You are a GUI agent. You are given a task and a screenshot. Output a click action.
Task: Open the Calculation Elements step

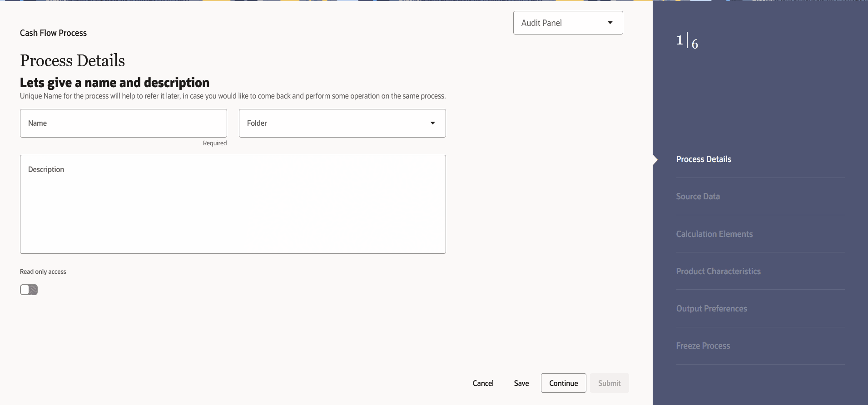(x=714, y=234)
